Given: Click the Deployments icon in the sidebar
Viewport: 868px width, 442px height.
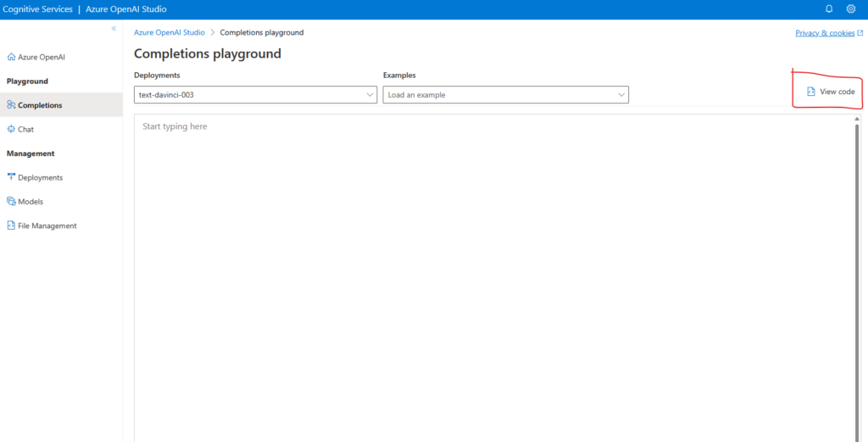Looking at the screenshot, I should pyautogui.click(x=11, y=177).
